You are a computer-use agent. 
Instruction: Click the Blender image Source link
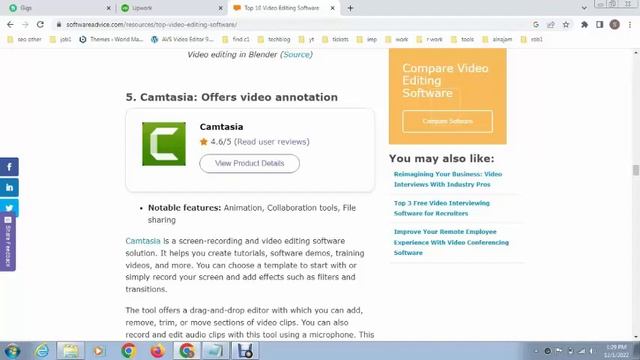[x=297, y=54]
